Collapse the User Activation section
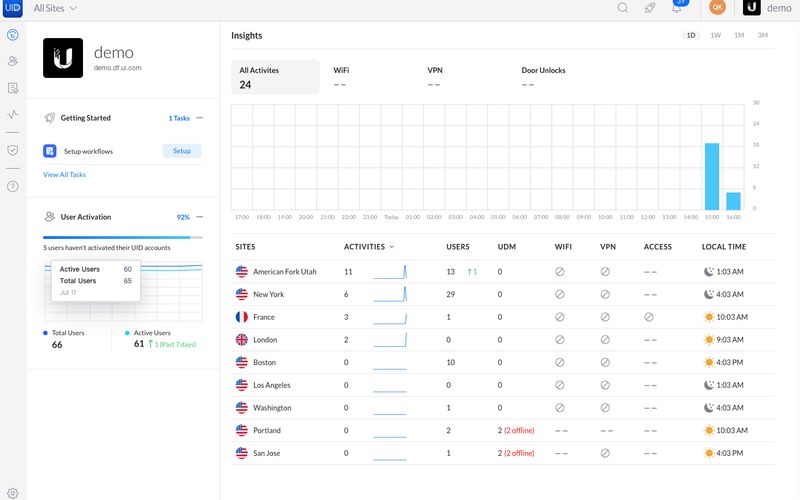Screen dimensions: 800x500 pos(199,217)
